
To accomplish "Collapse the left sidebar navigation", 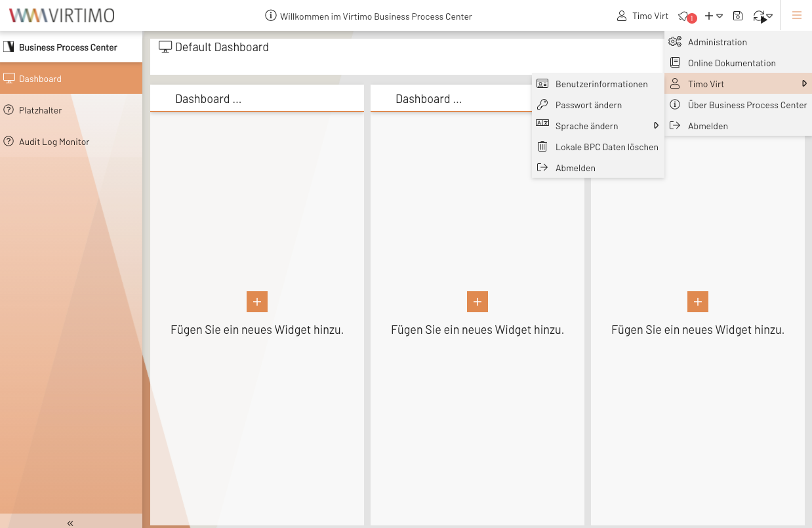I will (70, 522).
